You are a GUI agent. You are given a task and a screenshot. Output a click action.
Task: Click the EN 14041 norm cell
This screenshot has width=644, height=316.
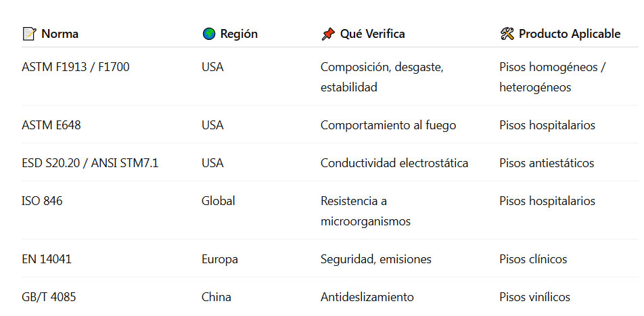coord(47,259)
